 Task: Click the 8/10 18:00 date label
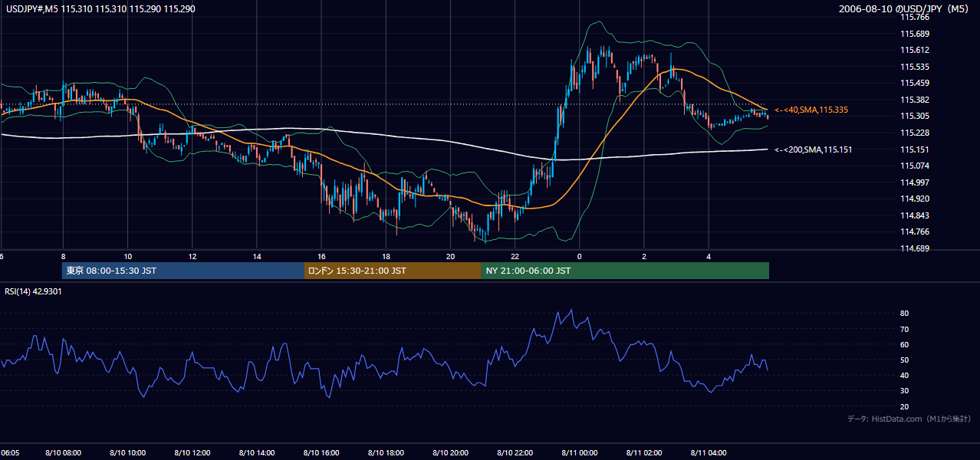[x=386, y=452]
